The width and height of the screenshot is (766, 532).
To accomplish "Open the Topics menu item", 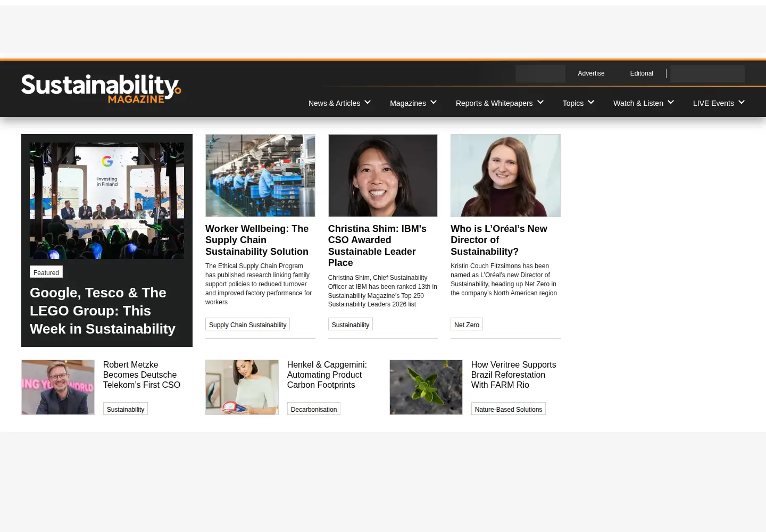I will click(x=573, y=103).
